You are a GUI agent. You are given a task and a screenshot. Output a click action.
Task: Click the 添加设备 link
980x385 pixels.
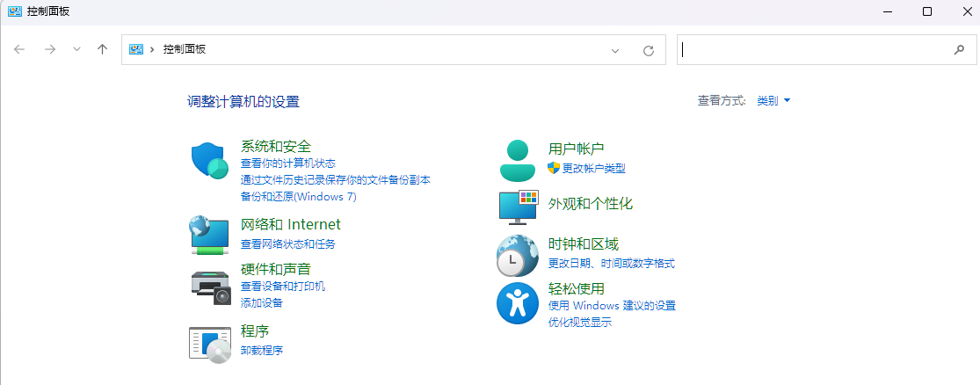pyautogui.click(x=262, y=302)
